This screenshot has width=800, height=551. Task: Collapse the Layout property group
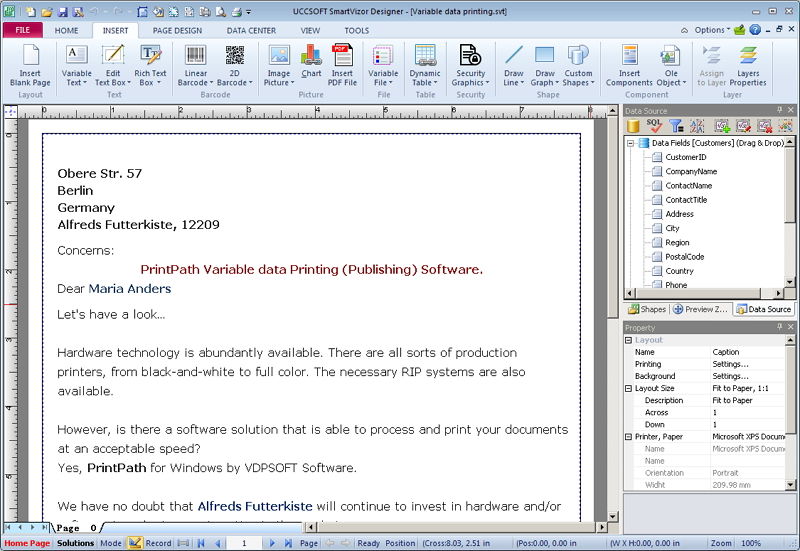coord(629,340)
